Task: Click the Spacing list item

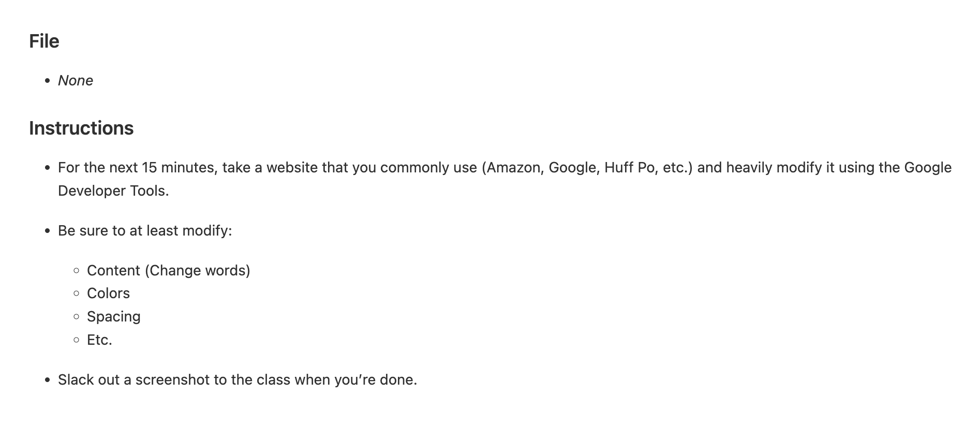Action: point(114,317)
